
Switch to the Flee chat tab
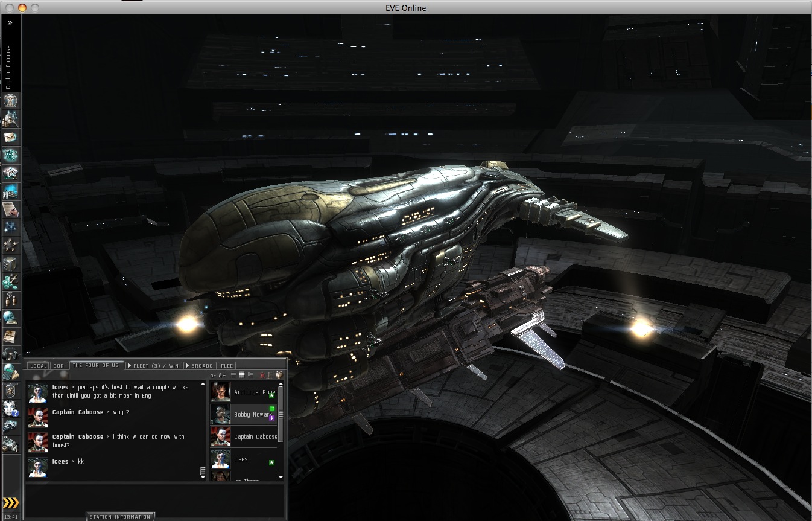click(x=227, y=366)
